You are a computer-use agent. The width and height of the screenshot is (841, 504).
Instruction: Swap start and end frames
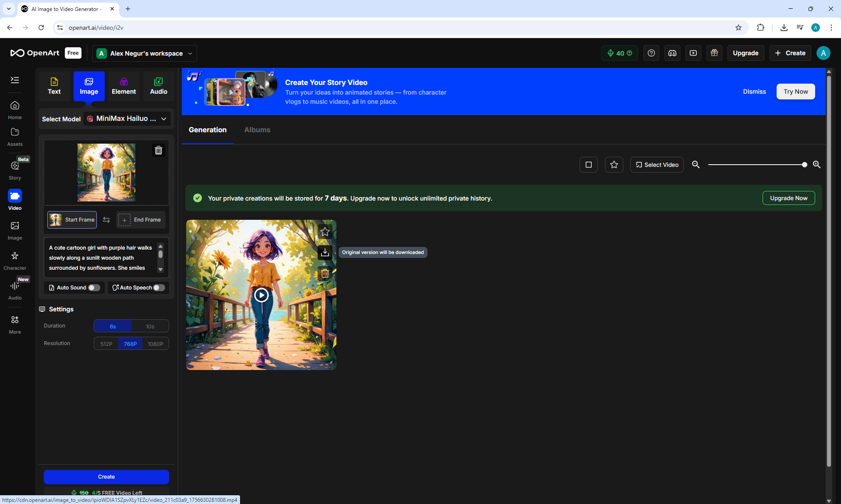[106, 220]
